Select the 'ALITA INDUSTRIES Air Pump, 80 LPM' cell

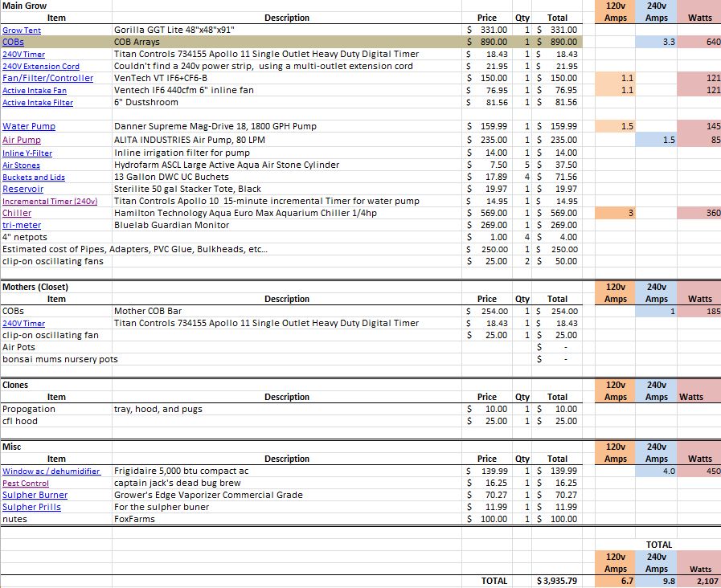pyautogui.click(x=287, y=140)
